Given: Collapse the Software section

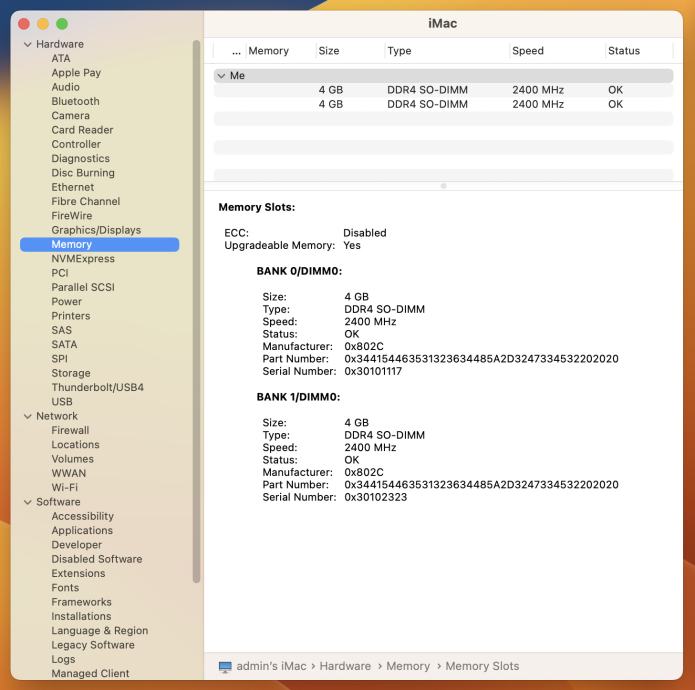Looking at the screenshot, I should pos(27,502).
